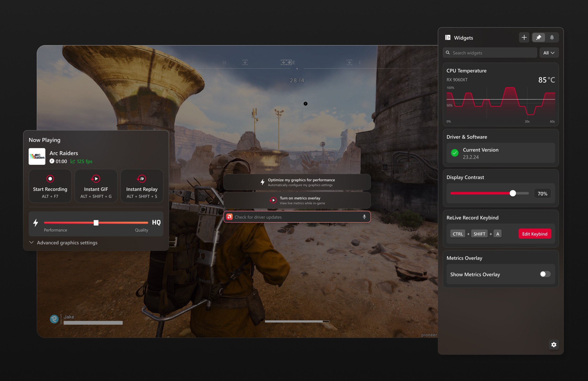The width and height of the screenshot is (588, 381).
Task: Click the pin widgets panel icon
Action: pos(539,38)
